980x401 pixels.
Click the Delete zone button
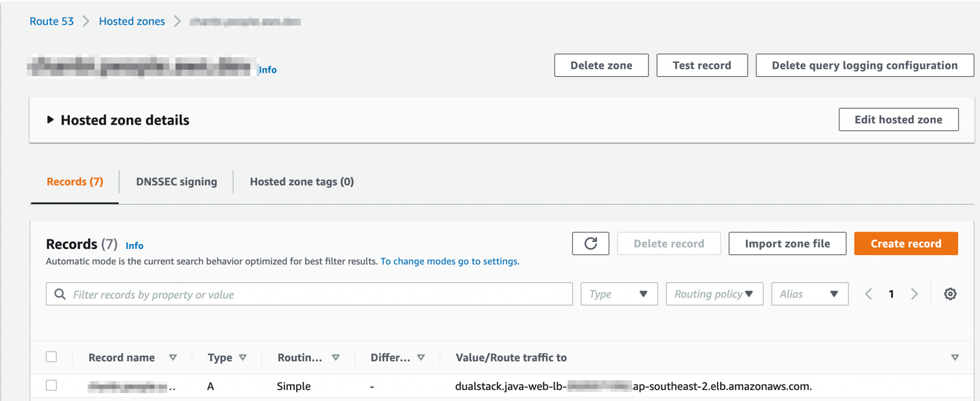(601, 65)
